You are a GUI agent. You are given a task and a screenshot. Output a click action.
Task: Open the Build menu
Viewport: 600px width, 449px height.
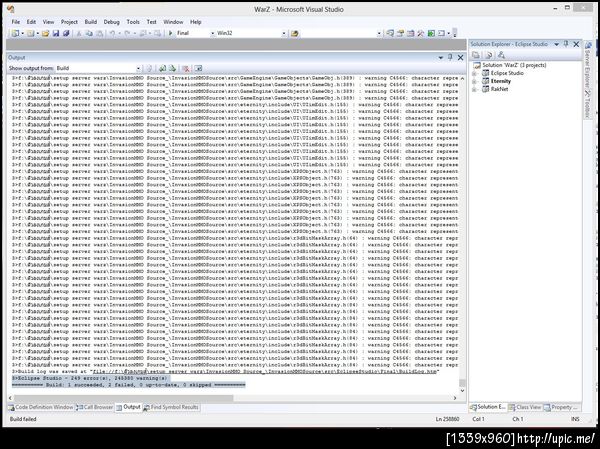(91, 22)
